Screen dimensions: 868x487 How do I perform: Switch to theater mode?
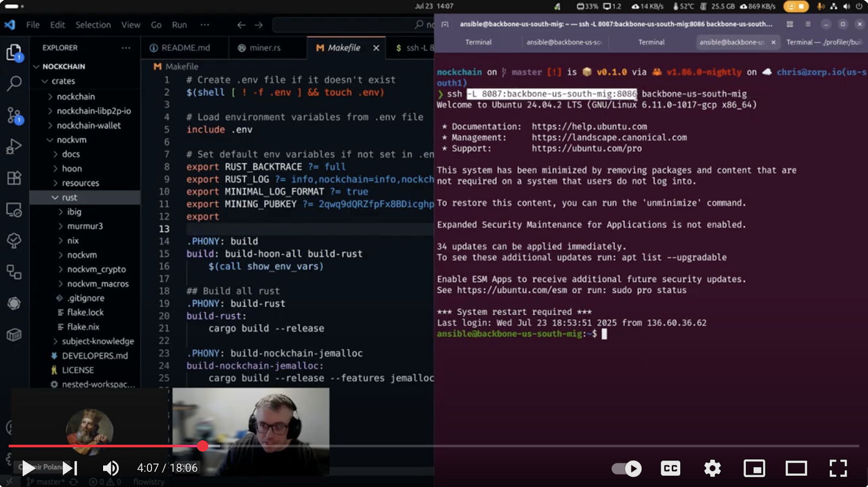[796, 468]
